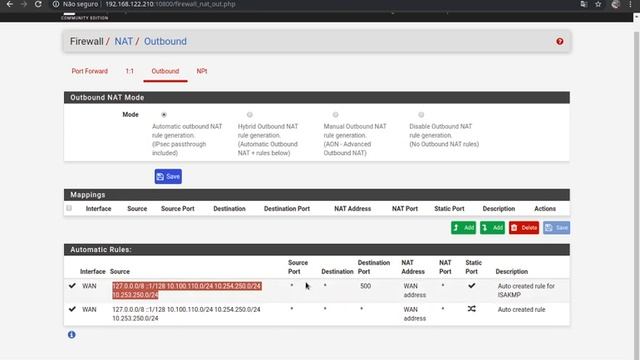640x360 pixels.
Task: Select Disable Outbound NAT rule generation
Action: [421, 115]
